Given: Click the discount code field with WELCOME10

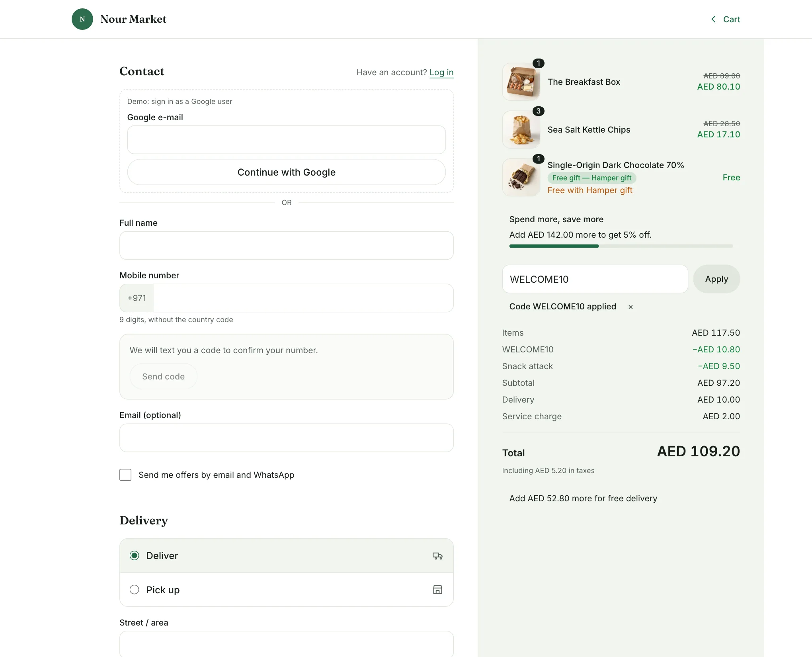Looking at the screenshot, I should [595, 279].
